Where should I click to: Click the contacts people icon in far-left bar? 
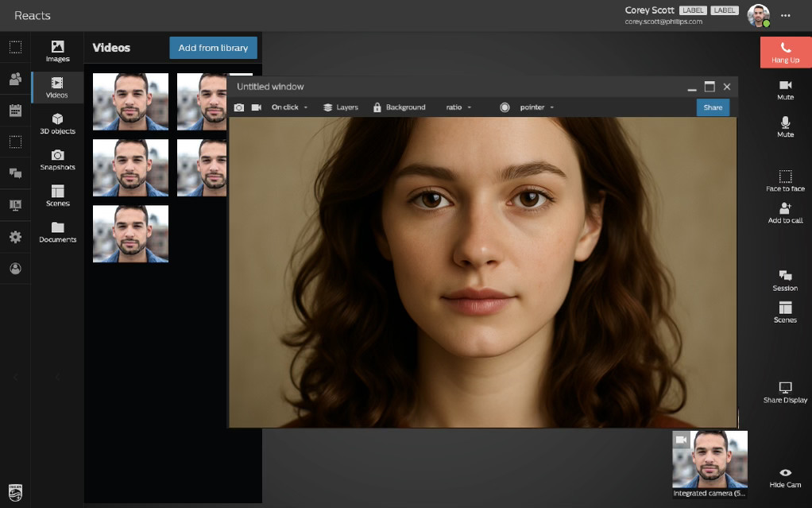pos(16,79)
